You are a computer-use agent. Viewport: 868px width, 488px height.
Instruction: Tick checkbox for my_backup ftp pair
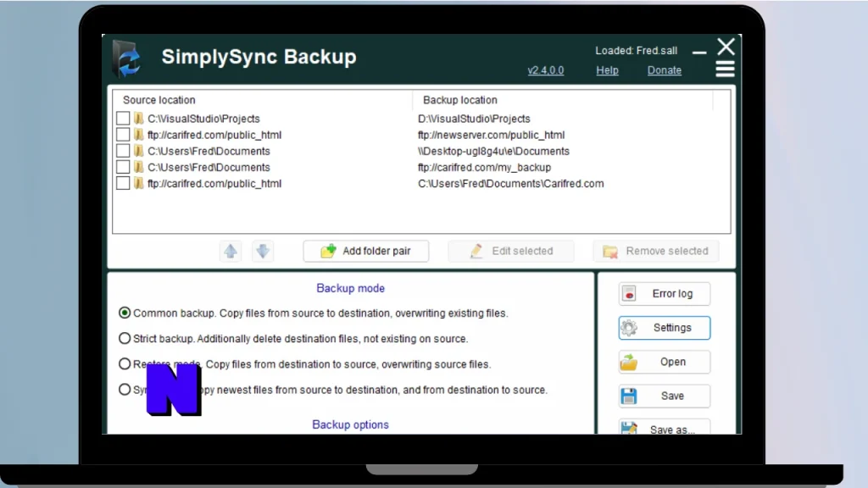click(123, 167)
